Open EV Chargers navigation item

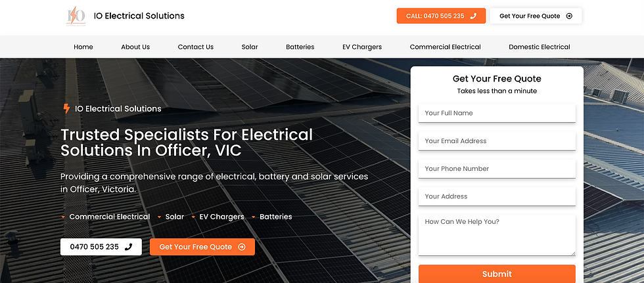coord(362,47)
